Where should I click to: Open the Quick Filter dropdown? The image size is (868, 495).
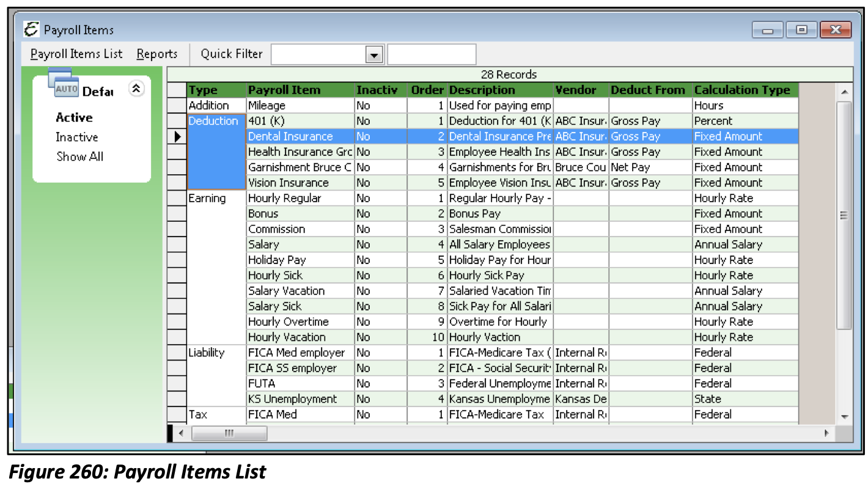tap(375, 54)
